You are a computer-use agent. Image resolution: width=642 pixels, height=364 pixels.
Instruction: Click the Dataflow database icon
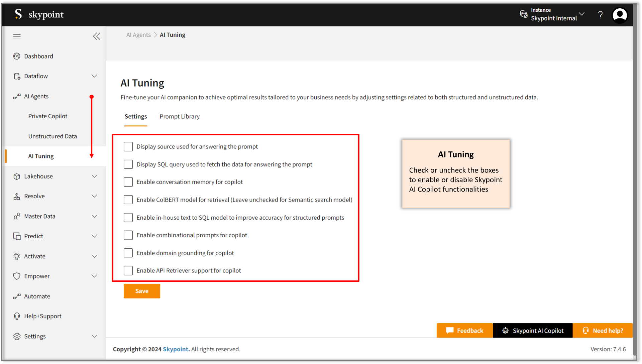tap(17, 76)
